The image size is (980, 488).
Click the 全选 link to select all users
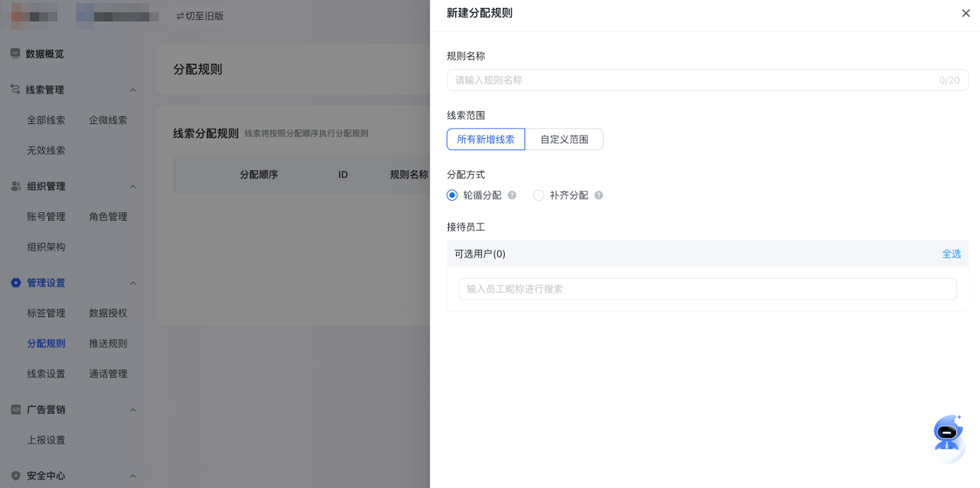click(951, 254)
